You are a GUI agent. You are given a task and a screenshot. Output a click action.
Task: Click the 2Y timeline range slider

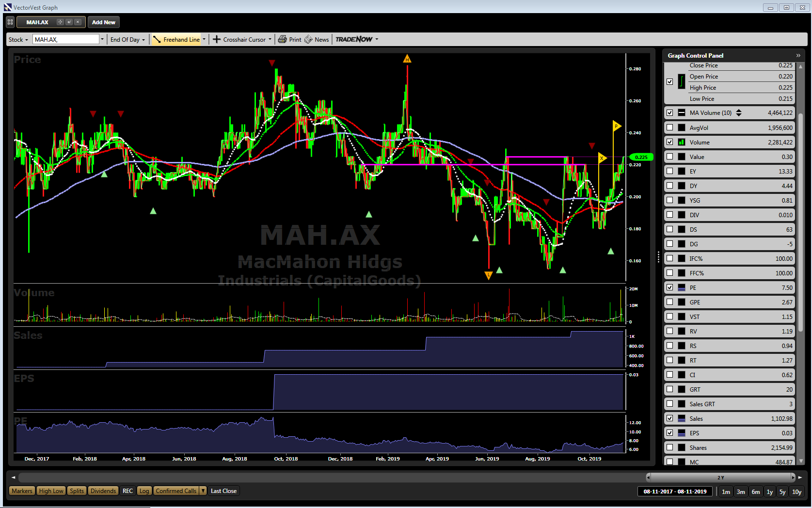(721, 477)
